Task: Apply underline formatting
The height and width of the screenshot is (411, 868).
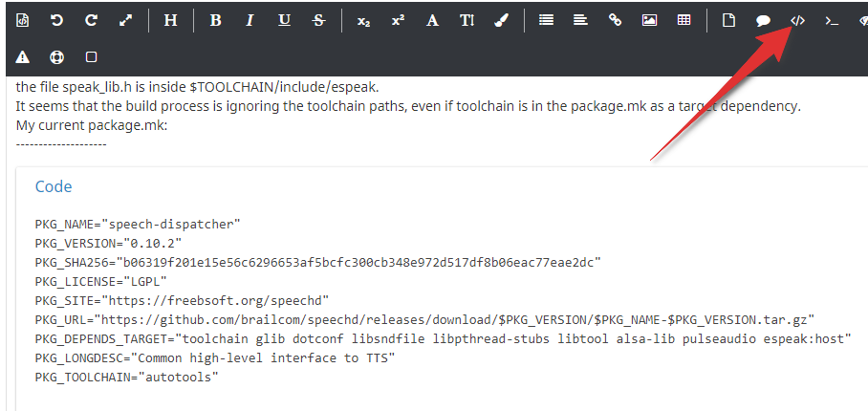Action: (284, 20)
